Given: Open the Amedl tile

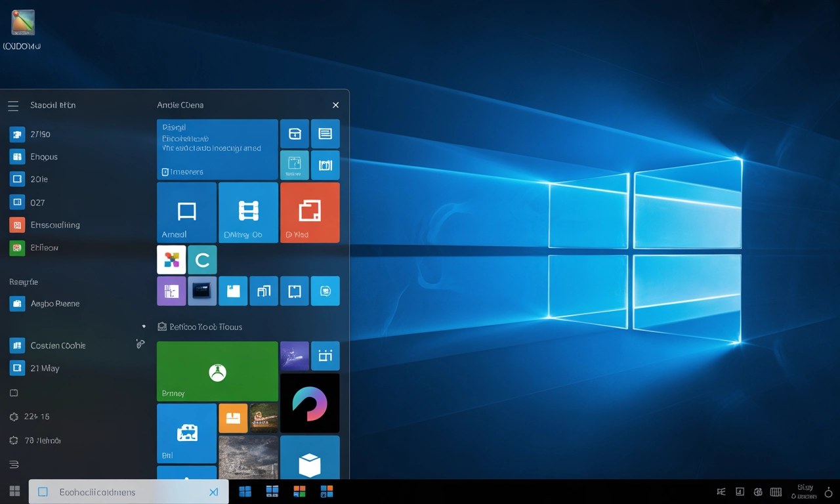Looking at the screenshot, I should point(186,213).
